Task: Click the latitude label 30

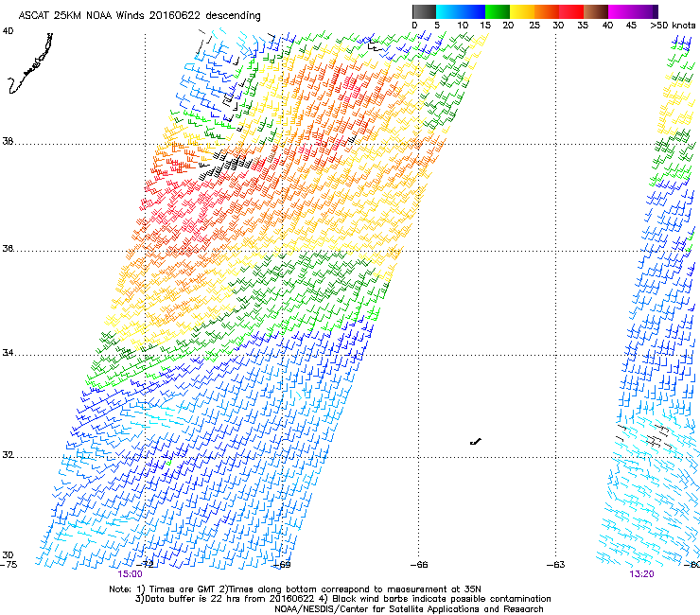Action: pyautogui.click(x=8, y=554)
